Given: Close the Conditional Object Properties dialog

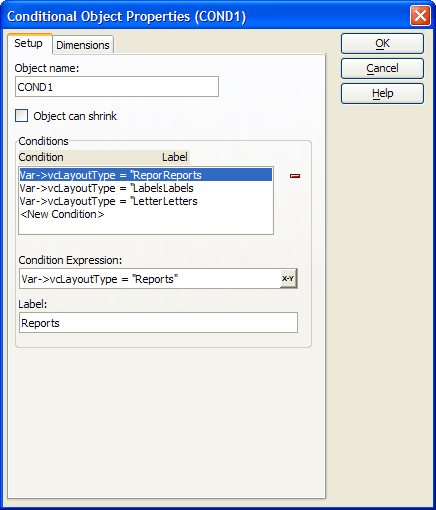Looking at the screenshot, I should (x=420, y=16).
